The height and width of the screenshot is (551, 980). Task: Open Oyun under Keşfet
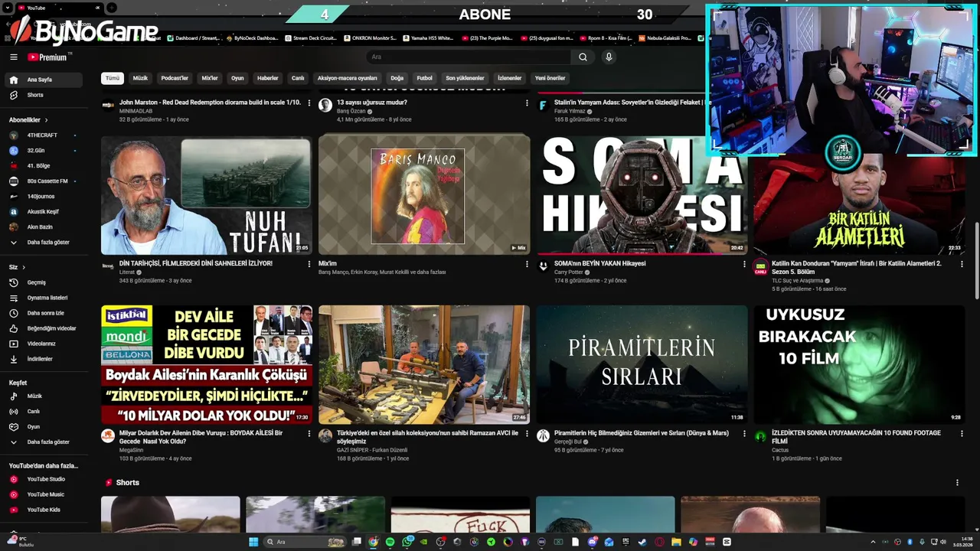click(44, 427)
